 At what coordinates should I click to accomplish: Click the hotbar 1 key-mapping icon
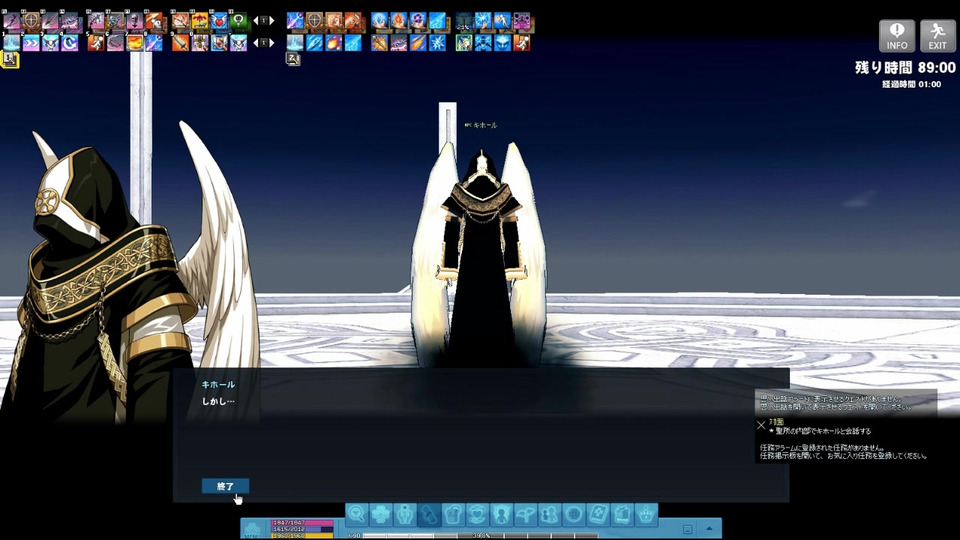click(10, 59)
